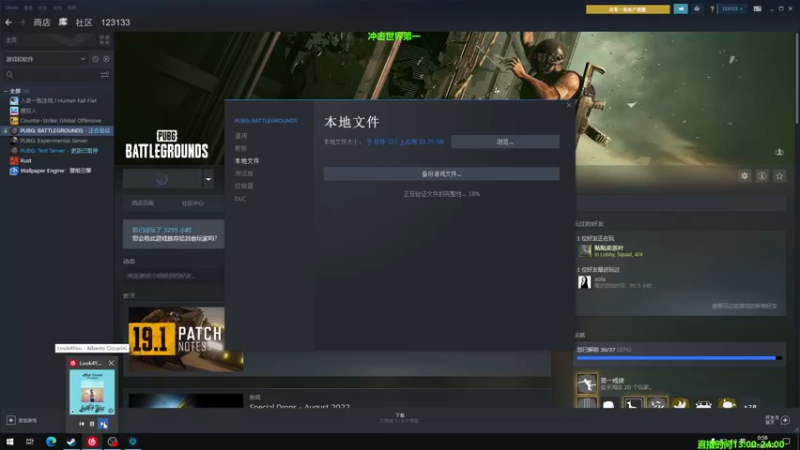Click the Edge browser taskbar icon
800x450 pixels.
51,442
